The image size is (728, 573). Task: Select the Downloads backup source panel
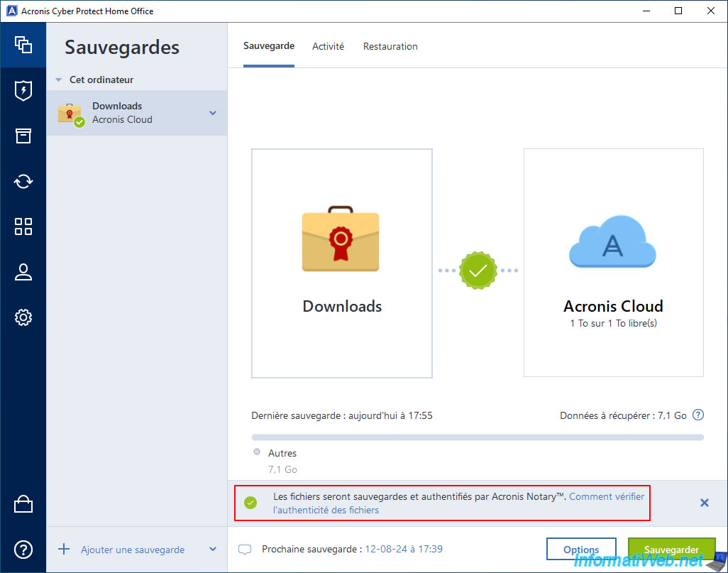coord(342,263)
